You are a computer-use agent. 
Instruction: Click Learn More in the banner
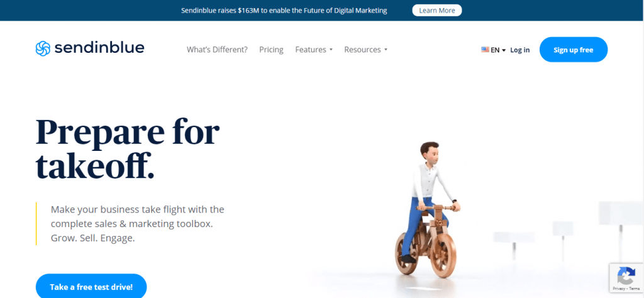tap(437, 10)
